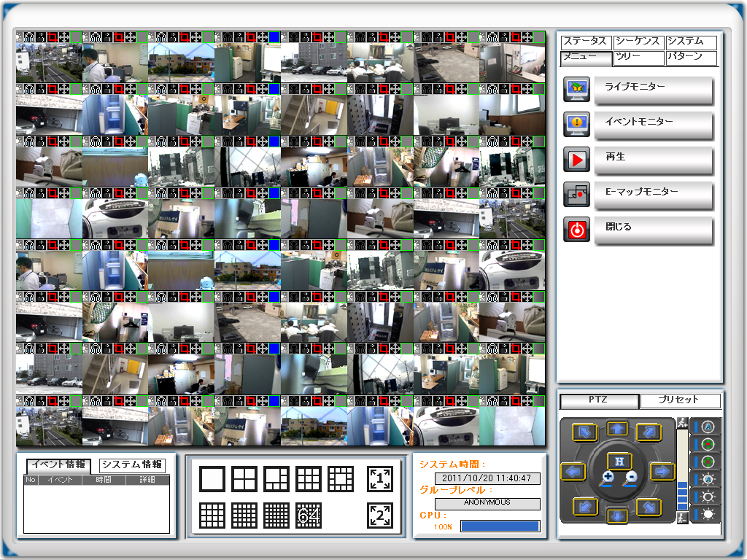
Task: Zoom in with the PTZ magnifier plus
Action: [606, 478]
